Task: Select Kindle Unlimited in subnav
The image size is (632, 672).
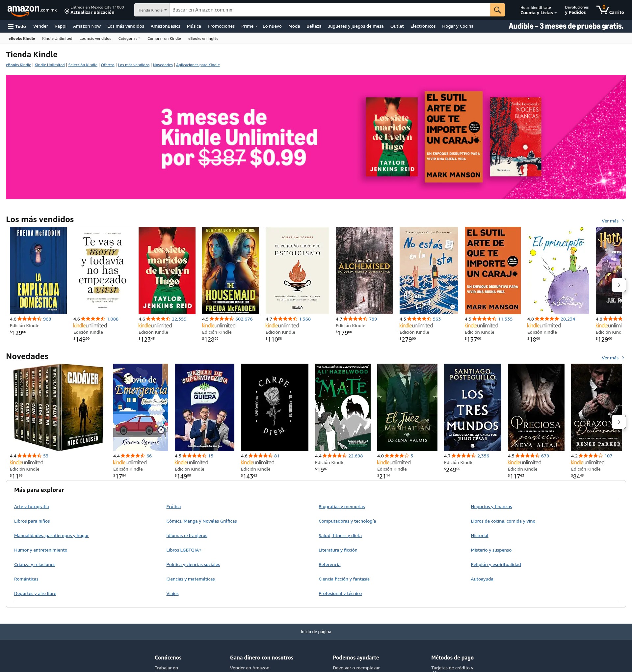Action: [x=57, y=39]
